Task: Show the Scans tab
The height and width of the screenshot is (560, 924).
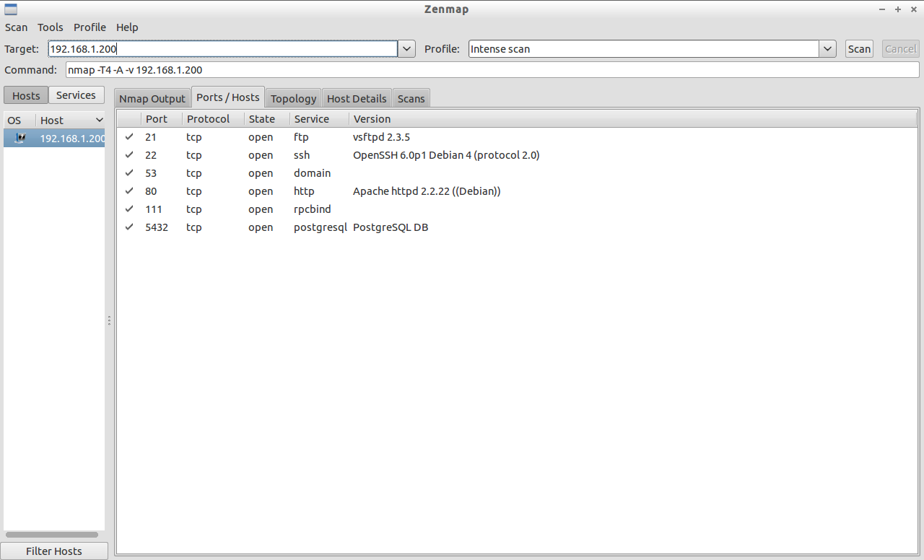Action: point(411,98)
